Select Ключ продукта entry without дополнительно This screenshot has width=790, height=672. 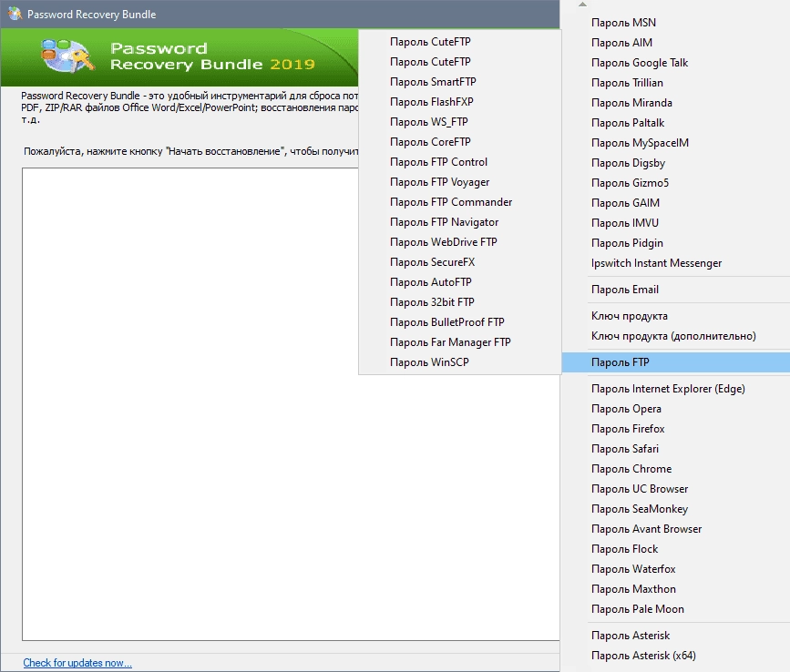pyautogui.click(x=675, y=316)
